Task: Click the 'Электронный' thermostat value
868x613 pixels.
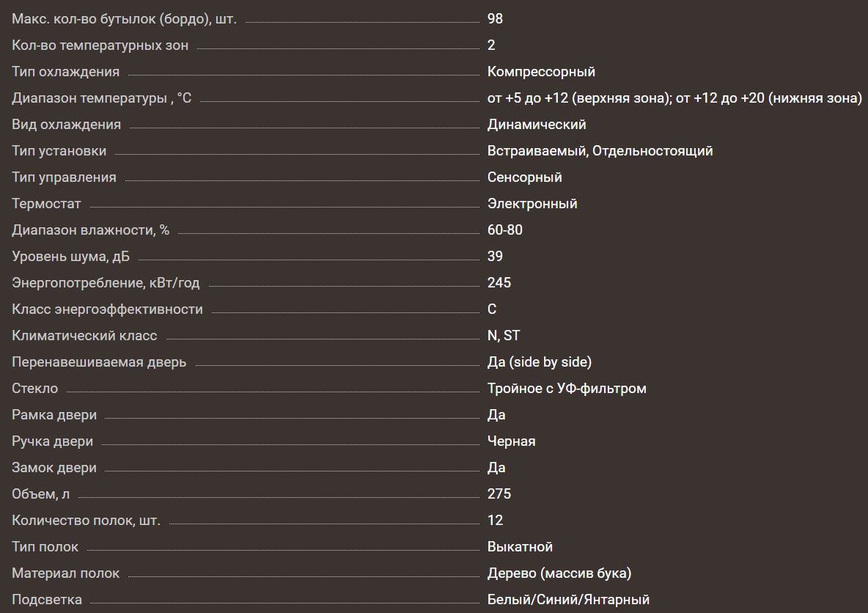Action: pos(532,204)
